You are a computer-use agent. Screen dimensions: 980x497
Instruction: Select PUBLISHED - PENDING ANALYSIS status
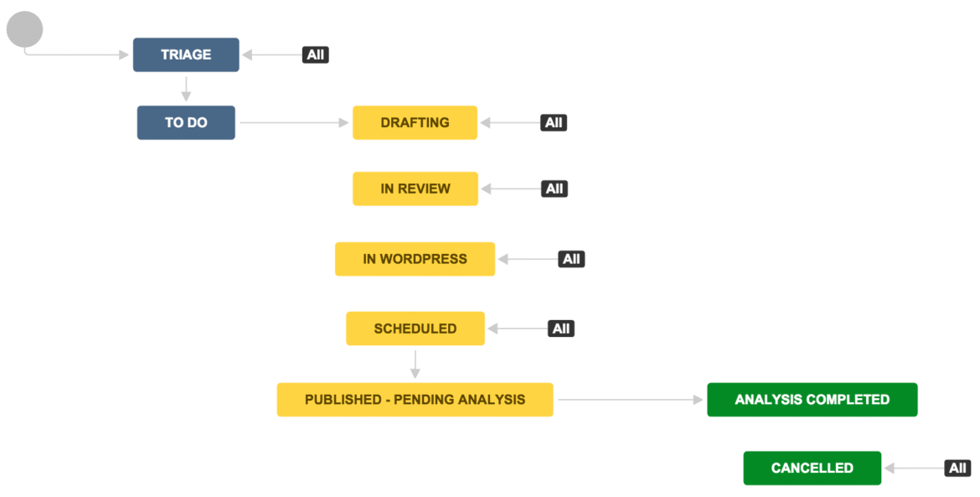coord(415,400)
